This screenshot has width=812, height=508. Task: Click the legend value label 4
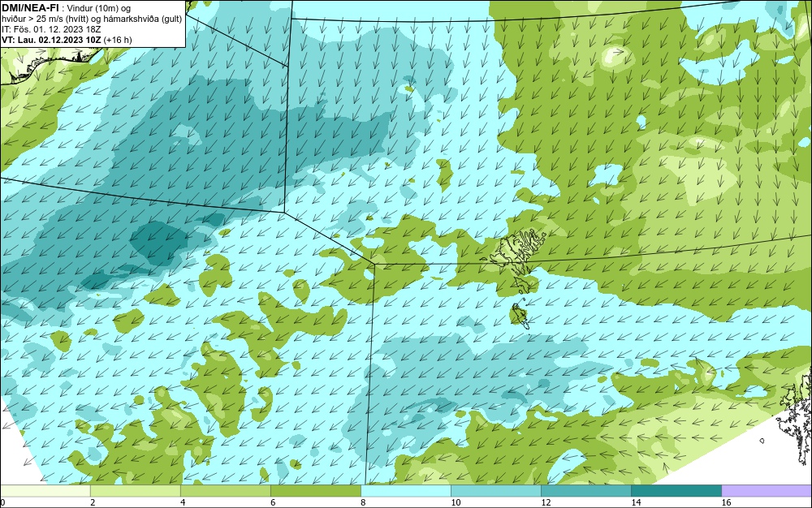(x=183, y=502)
